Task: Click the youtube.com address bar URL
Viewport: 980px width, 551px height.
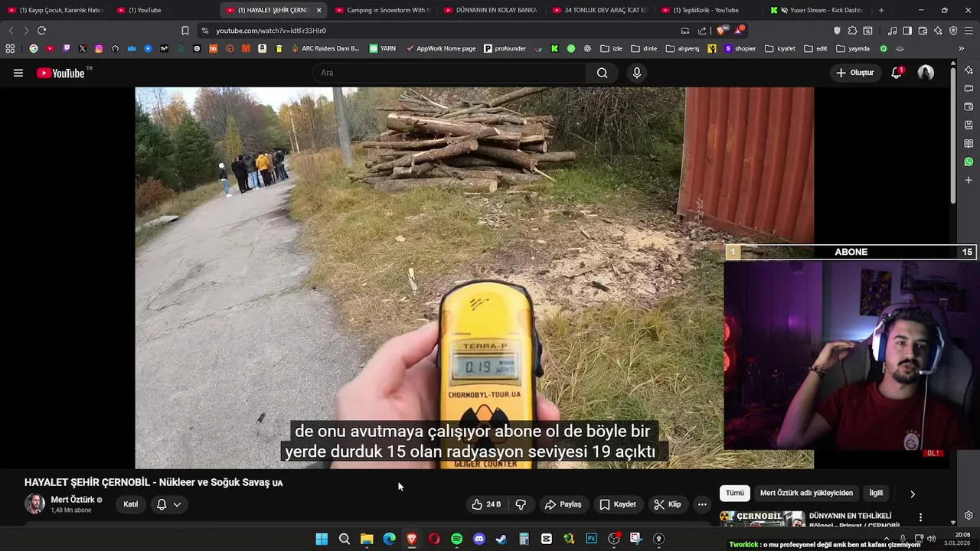Action: tap(271, 31)
